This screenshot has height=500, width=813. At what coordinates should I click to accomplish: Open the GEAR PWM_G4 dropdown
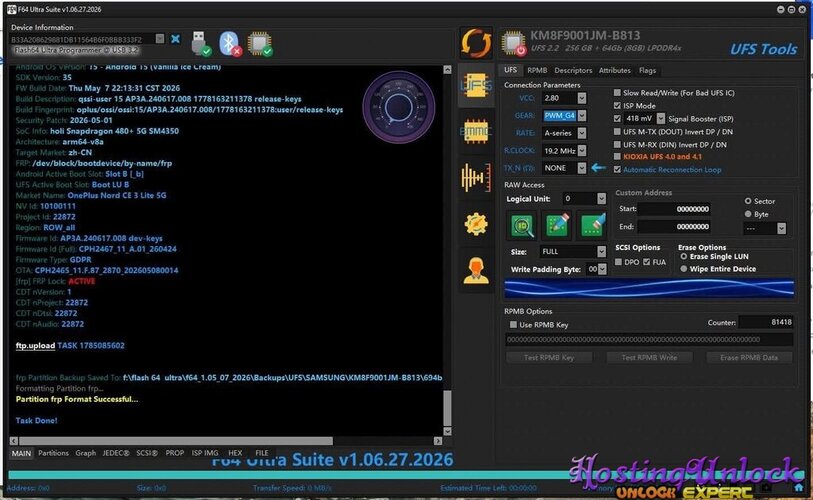pyautogui.click(x=582, y=116)
